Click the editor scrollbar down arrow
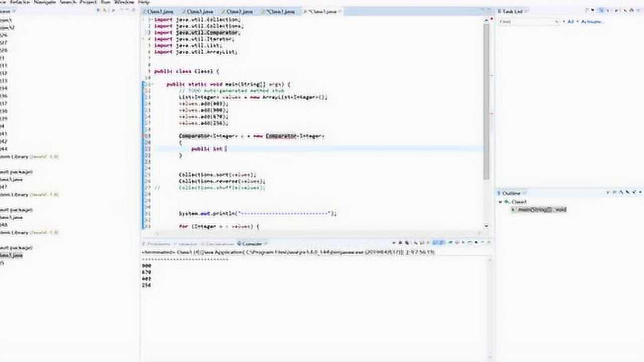 click(486, 226)
